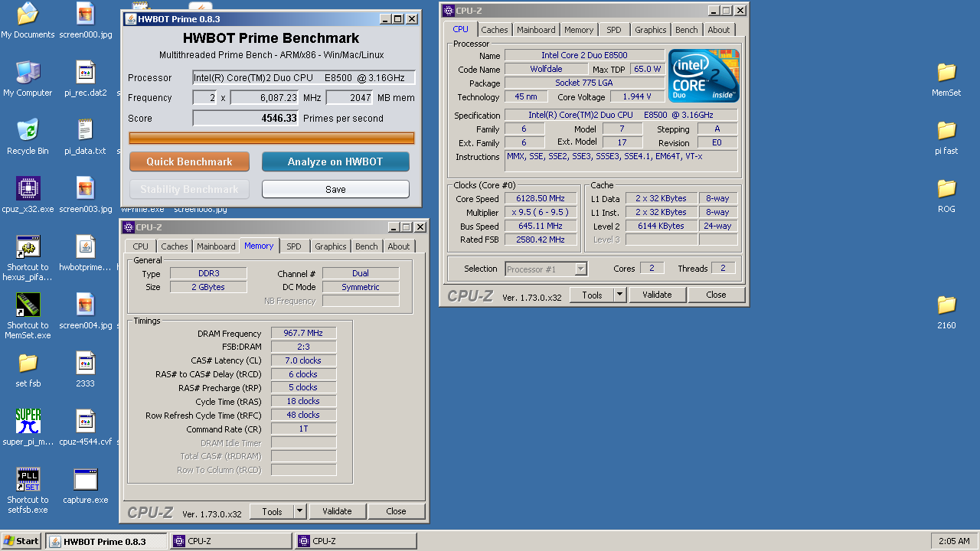This screenshot has height=551, width=980.
Task: Open Memory tab in the CPU window
Action: pyautogui.click(x=579, y=30)
